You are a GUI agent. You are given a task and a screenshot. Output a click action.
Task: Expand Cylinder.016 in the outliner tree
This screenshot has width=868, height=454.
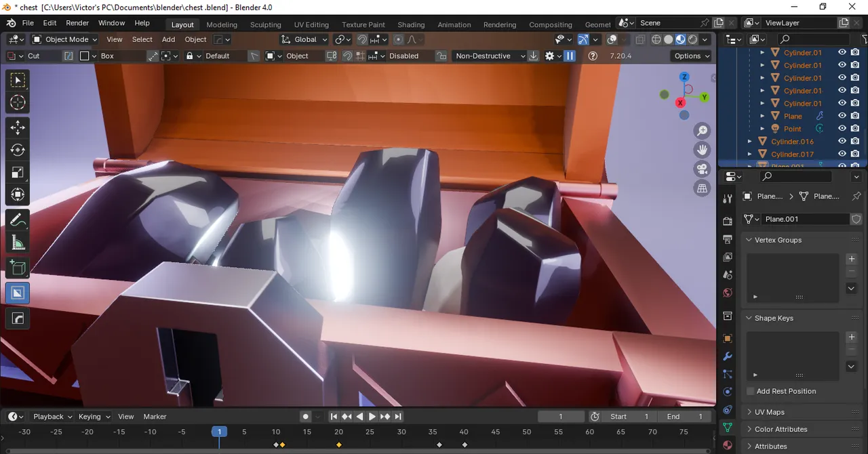(749, 142)
